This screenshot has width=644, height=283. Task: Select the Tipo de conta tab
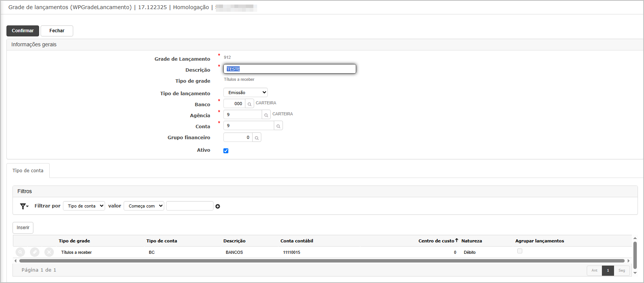click(x=28, y=171)
